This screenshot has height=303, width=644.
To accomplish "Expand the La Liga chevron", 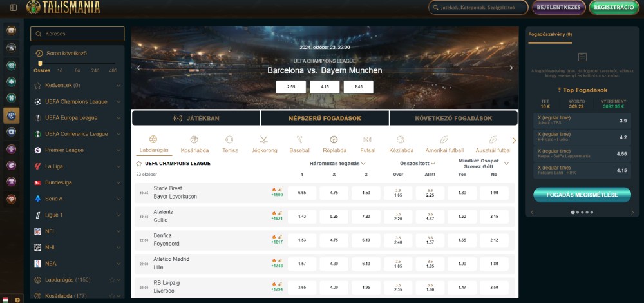I will tap(118, 166).
